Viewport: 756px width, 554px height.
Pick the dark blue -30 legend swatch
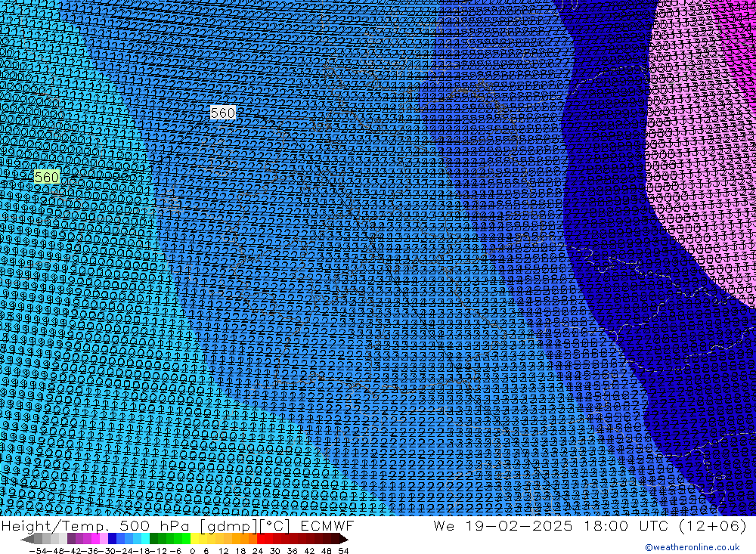tap(113, 538)
